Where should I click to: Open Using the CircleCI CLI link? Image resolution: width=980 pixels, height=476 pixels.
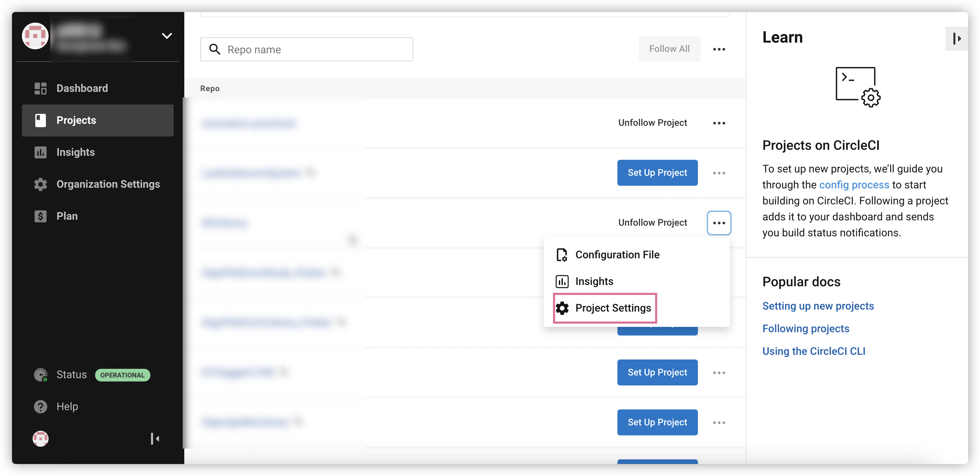[813, 351]
